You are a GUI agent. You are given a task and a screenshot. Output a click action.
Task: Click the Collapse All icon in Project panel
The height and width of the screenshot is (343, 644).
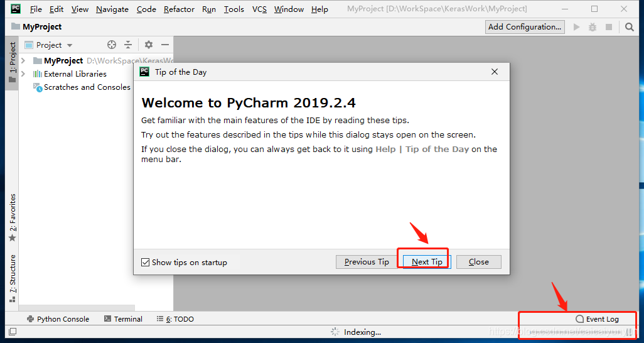pos(128,45)
